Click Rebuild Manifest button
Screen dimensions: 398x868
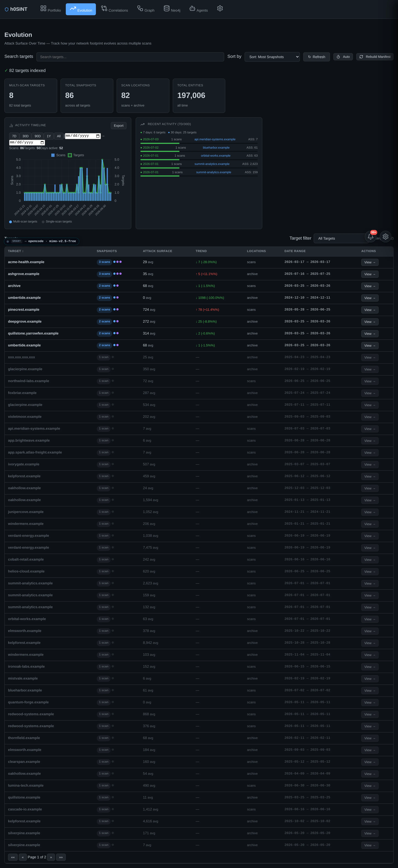375,57
